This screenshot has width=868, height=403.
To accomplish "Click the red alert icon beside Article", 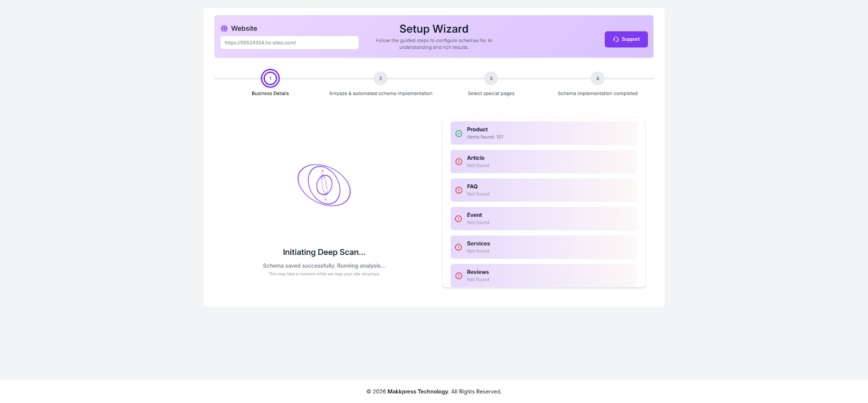I will click(x=459, y=162).
